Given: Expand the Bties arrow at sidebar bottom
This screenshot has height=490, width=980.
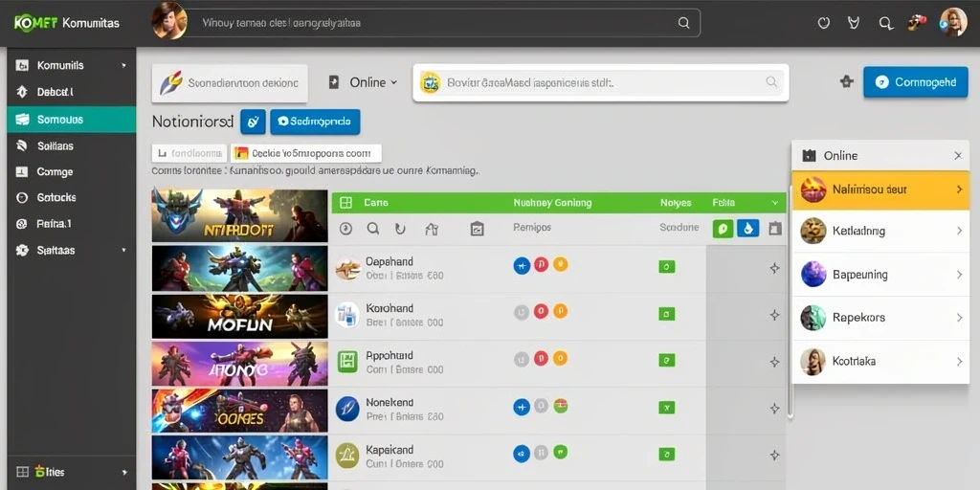Looking at the screenshot, I should [x=124, y=473].
